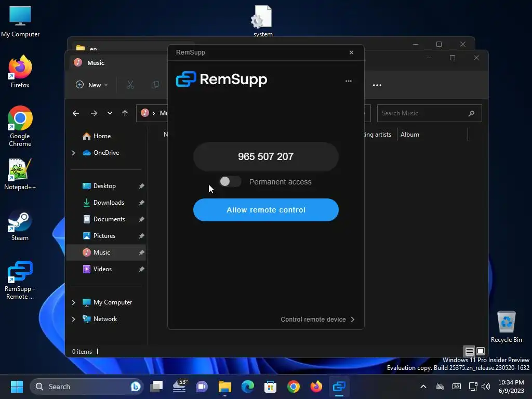Open Recycle Bin on desktop
Screen dimensions: 532x399
coord(506,327)
